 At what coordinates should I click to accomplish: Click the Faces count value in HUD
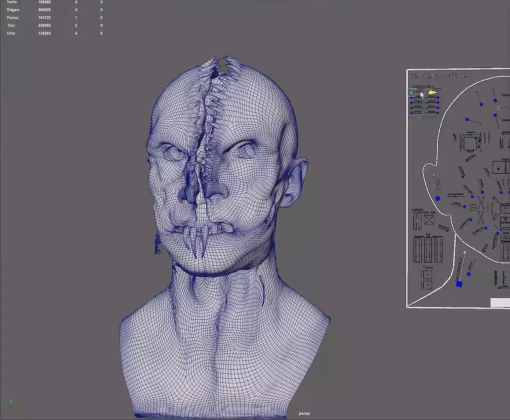tap(44, 17)
